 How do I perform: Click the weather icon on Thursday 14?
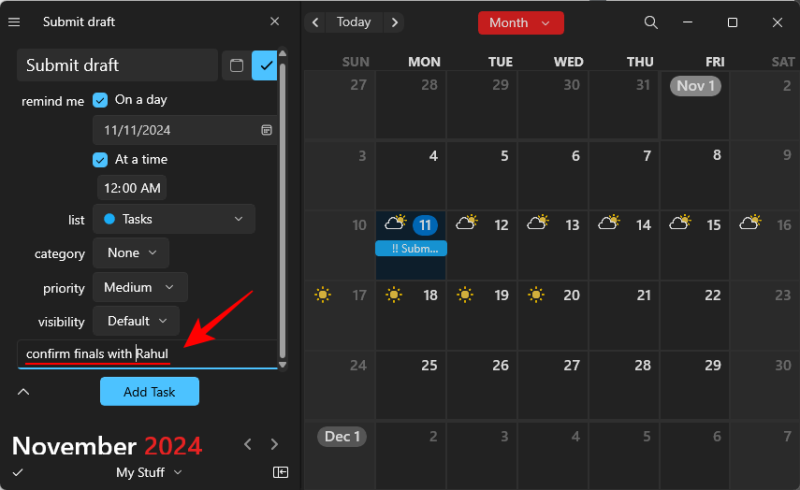click(609, 223)
